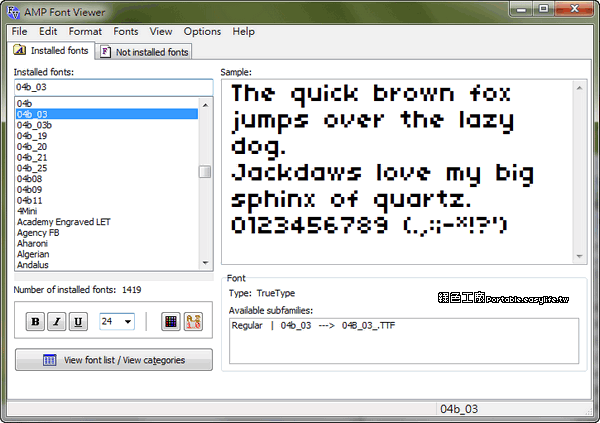Select font 04b_21 in the list
The height and width of the screenshot is (423, 600).
point(107,157)
